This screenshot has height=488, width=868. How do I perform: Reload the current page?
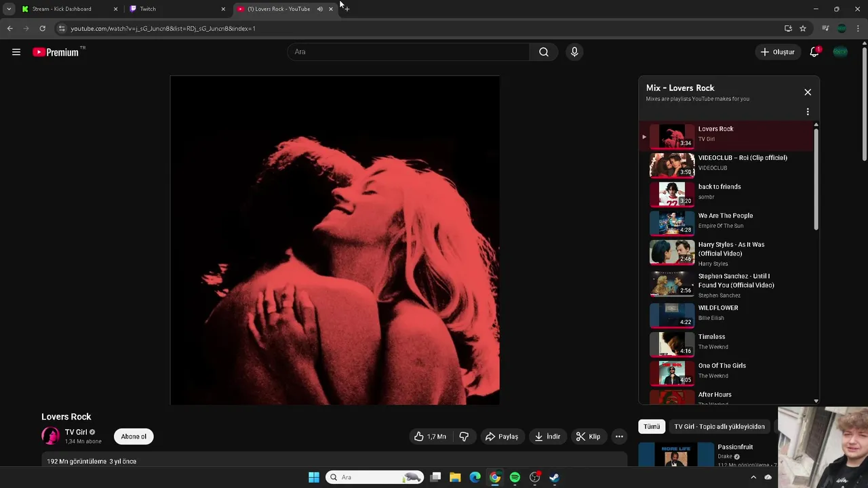point(42,28)
